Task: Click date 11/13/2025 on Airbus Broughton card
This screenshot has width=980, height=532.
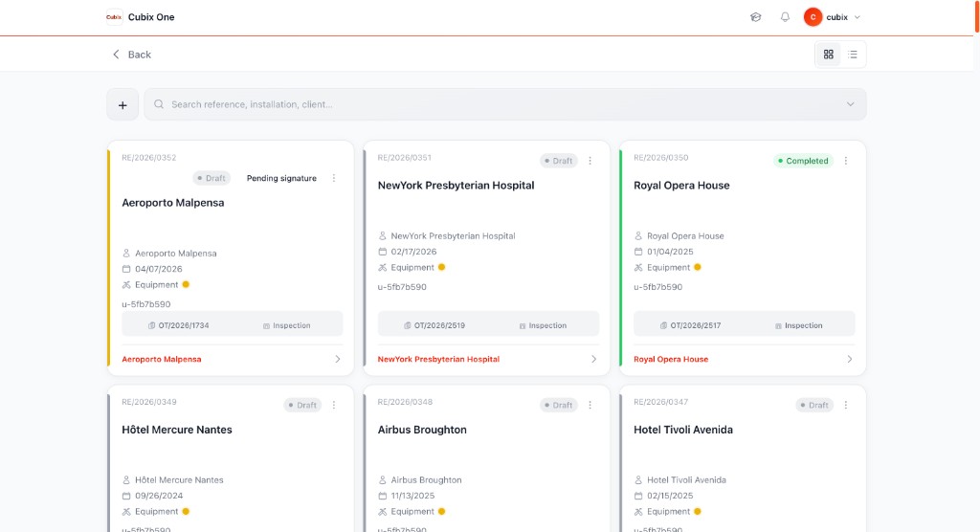Action: point(412,496)
